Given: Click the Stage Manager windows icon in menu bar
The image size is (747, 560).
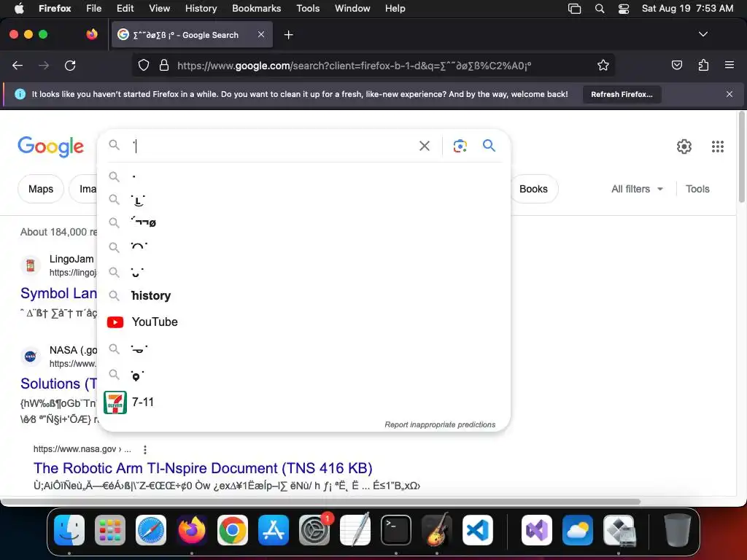Looking at the screenshot, I should pyautogui.click(x=575, y=8).
